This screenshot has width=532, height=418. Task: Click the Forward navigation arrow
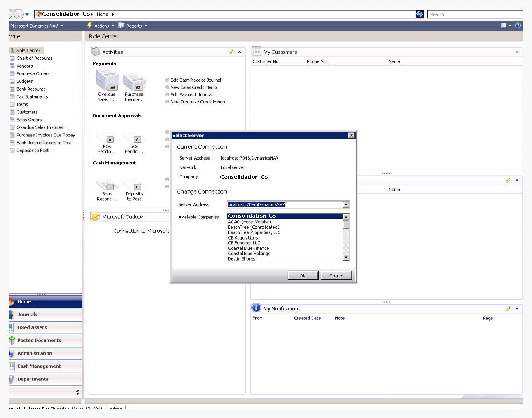pyautogui.click(x=19, y=14)
